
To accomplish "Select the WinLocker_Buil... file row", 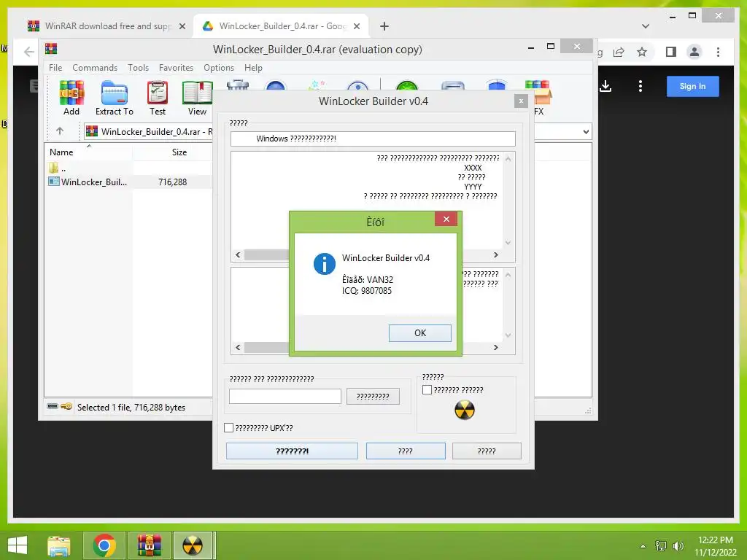I will point(128,182).
